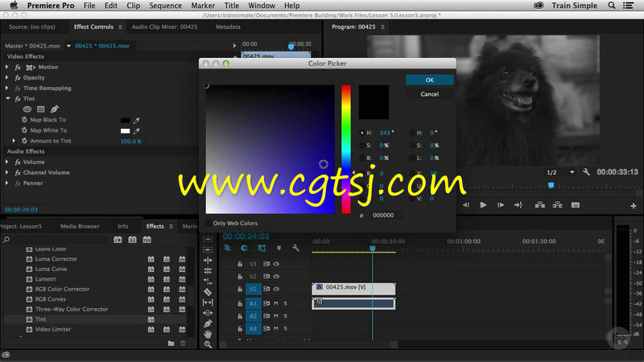This screenshot has width=644, height=362.
Task: Select the 00425.mov video clip in timeline
Action: pos(353,289)
